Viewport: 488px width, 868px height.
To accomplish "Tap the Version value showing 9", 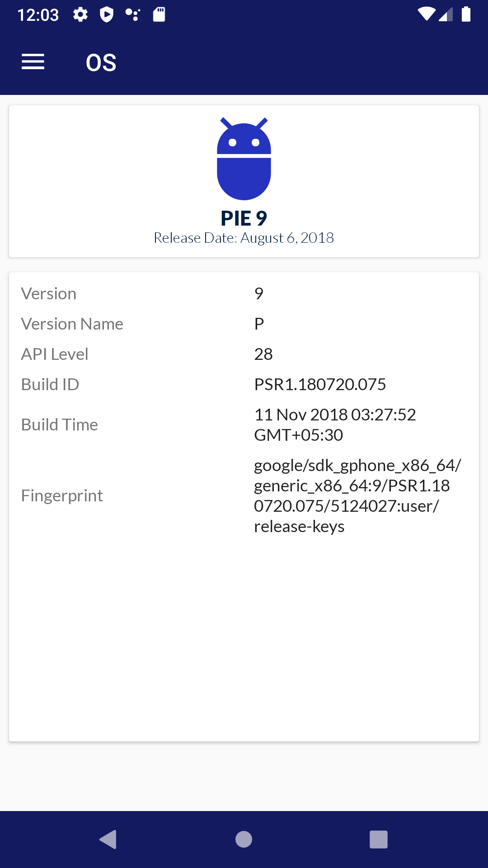I will click(258, 293).
